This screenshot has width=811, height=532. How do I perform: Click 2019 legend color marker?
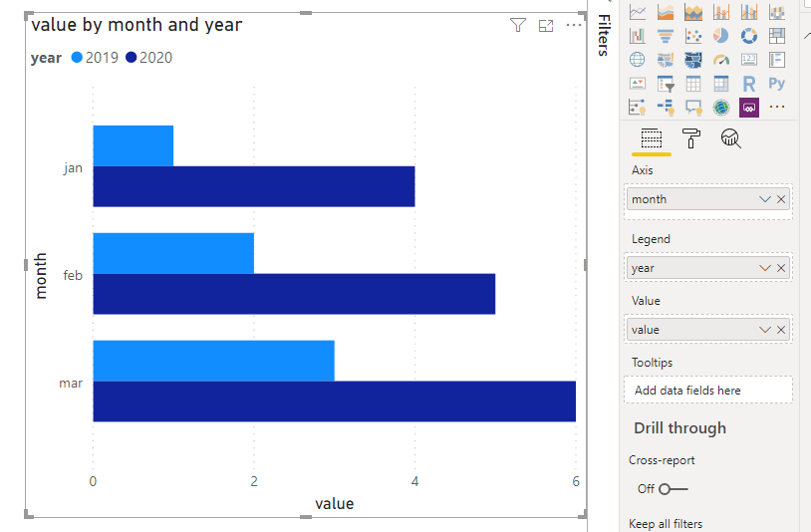pyautogui.click(x=77, y=58)
